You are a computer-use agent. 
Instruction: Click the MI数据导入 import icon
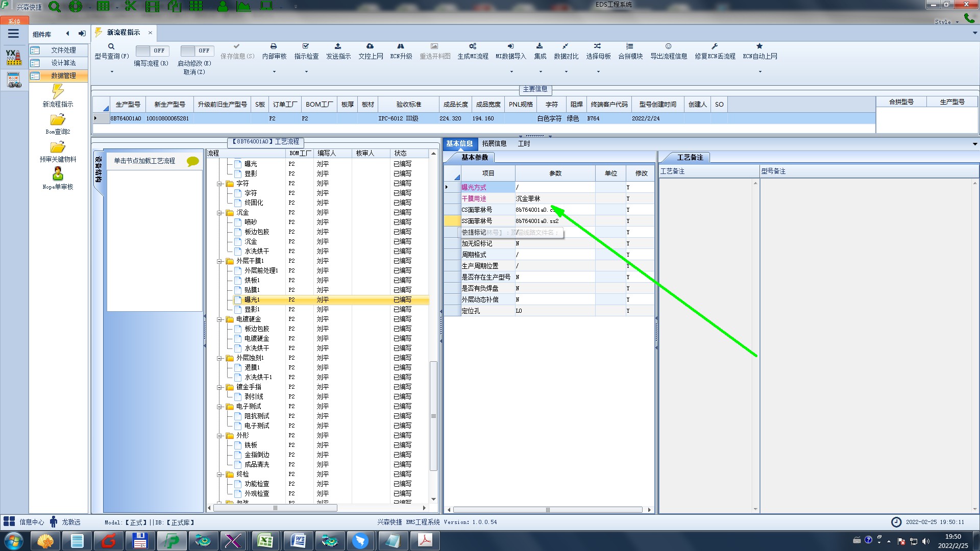(x=510, y=46)
